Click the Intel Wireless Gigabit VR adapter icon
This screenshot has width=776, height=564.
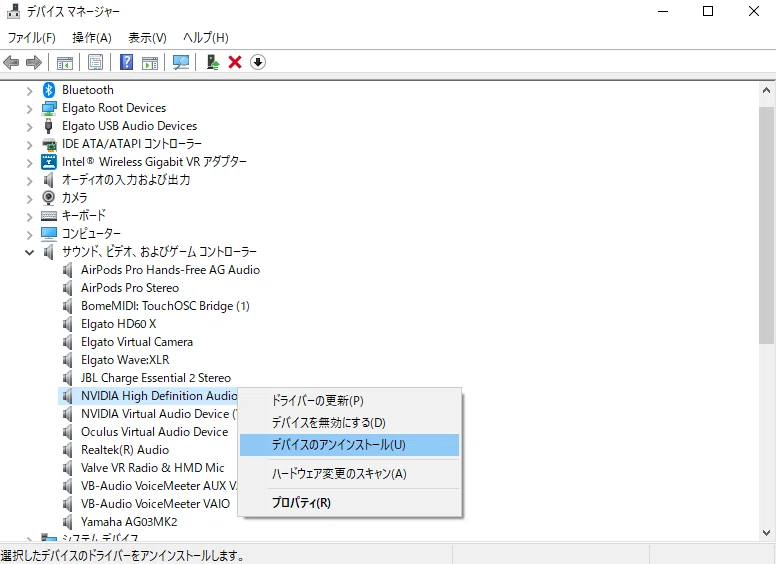(x=49, y=162)
